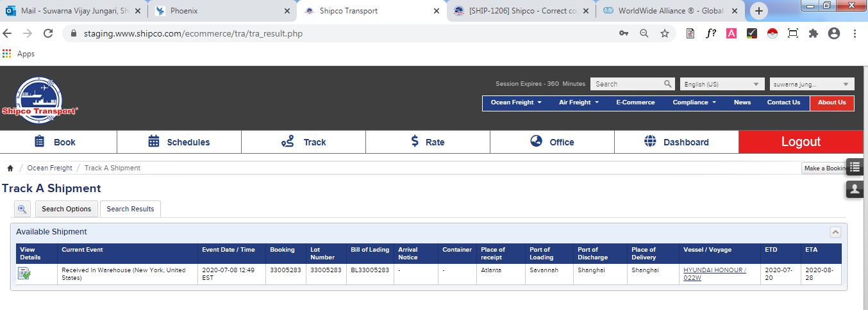Open the Ocean Freight dropdown menu
Viewport: 868px width, 310px height.
click(x=516, y=102)
